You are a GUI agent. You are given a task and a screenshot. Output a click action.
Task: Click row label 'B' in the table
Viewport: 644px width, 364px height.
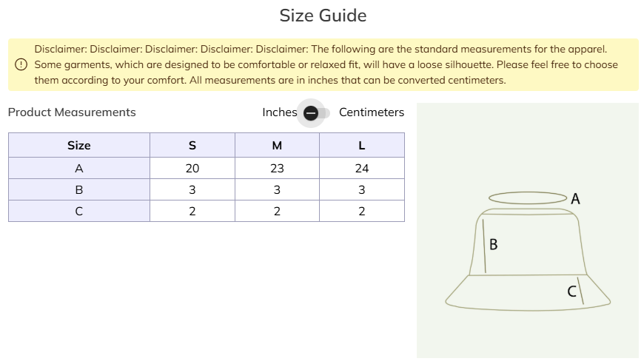(x=79, y=189)
